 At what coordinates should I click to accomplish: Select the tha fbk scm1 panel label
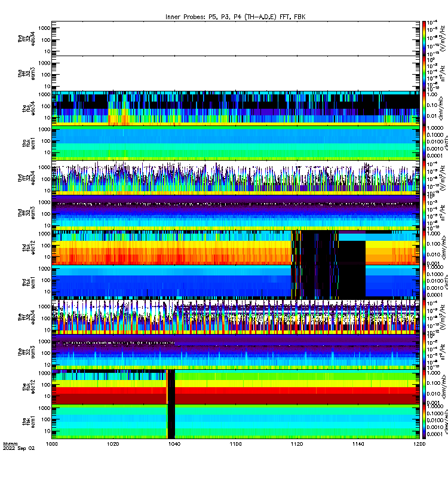28,143
